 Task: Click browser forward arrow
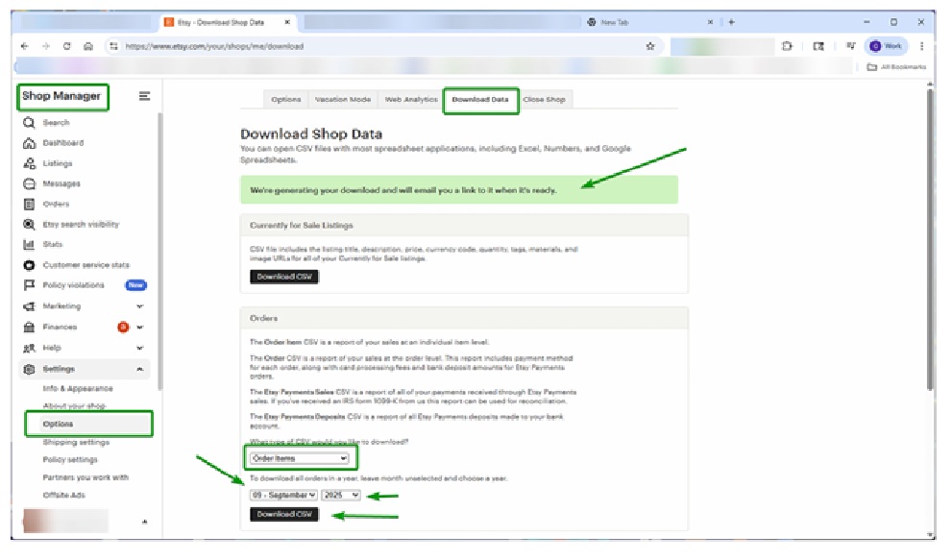pyautogui.click(x=45, y=46)
